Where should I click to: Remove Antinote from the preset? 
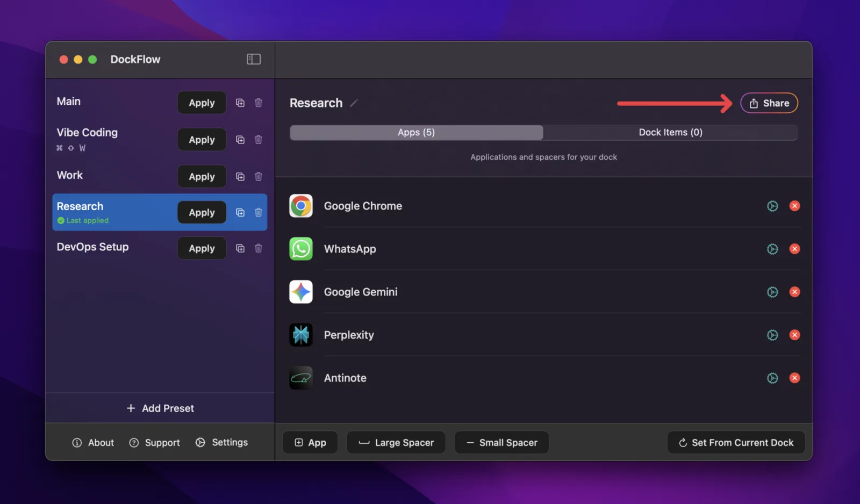(x=794, y=378)
